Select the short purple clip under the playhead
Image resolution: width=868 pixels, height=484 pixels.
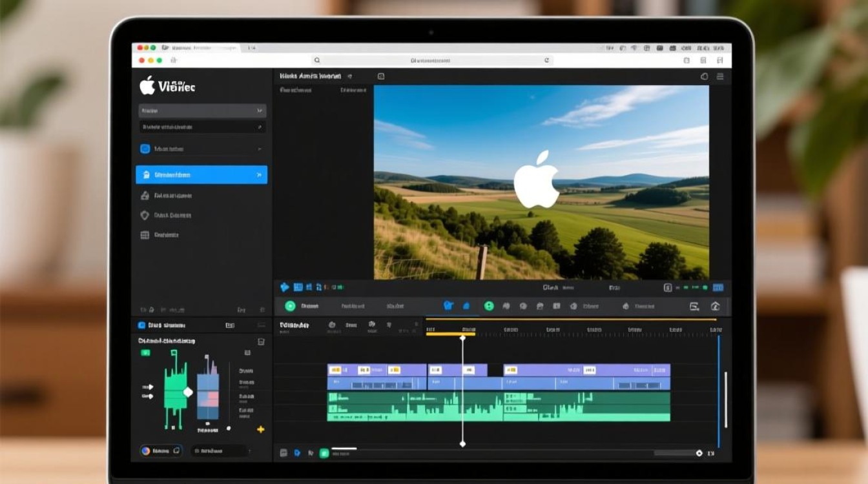click(458, 370)
